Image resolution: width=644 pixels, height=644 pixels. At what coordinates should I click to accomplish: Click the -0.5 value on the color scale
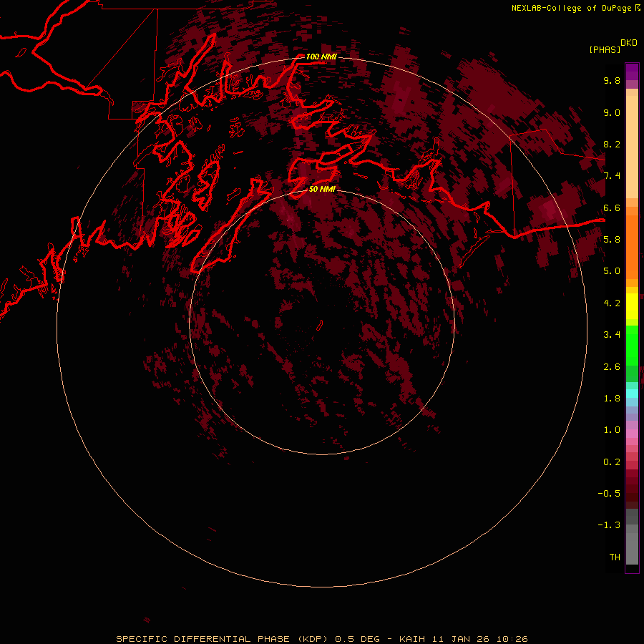609,493
